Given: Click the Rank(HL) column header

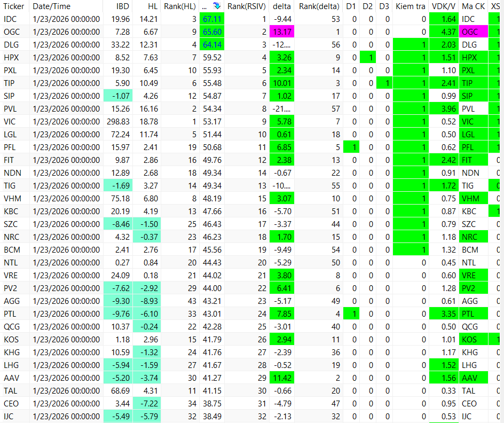Looking at the screenshot, I should tap(180, 6).
